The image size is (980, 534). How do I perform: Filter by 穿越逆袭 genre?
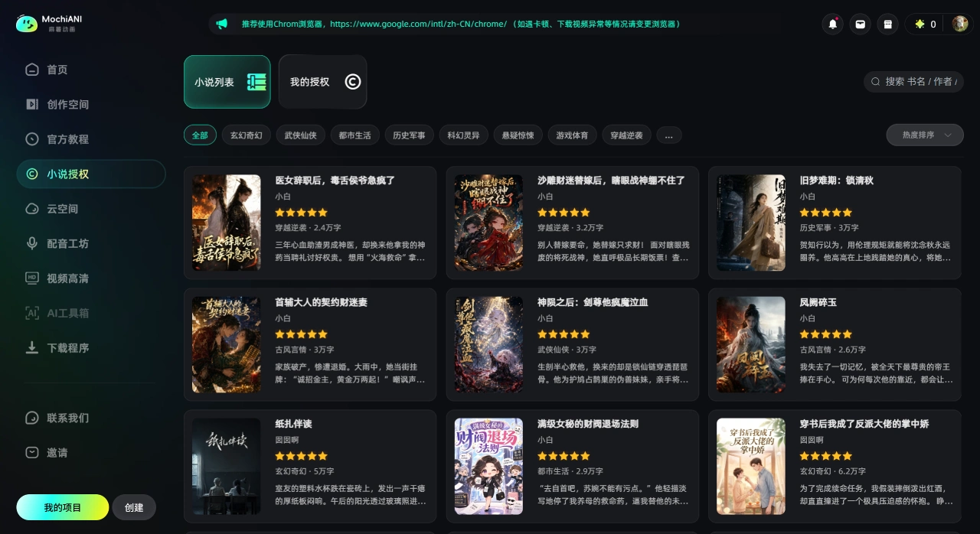pos(626,135)
